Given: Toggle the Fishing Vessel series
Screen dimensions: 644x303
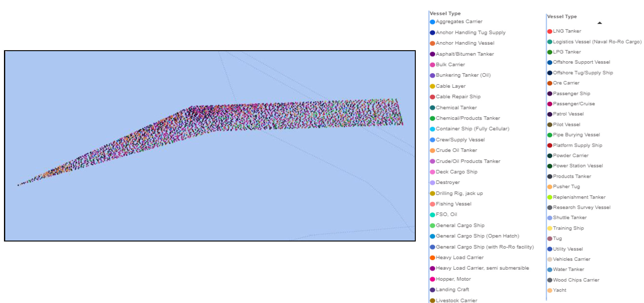Looking at the screenshot, I should point(454,204).
